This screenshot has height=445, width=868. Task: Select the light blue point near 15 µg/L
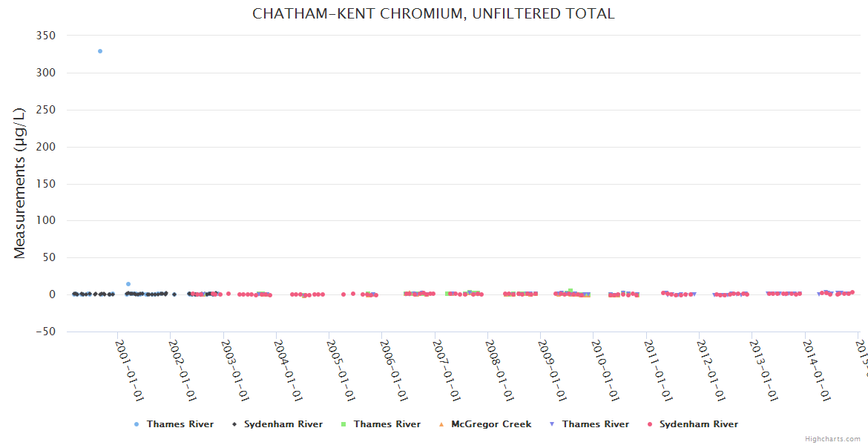pos(128,284)
